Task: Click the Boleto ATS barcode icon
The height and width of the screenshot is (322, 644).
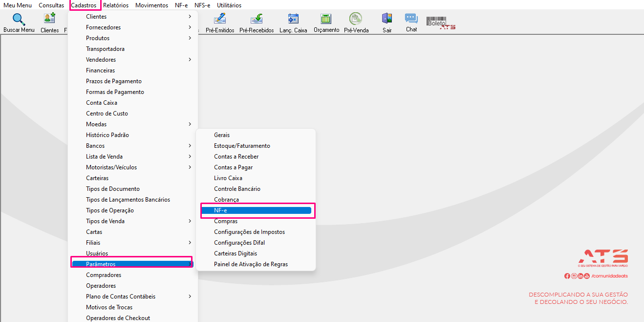Action: (440, 23)
